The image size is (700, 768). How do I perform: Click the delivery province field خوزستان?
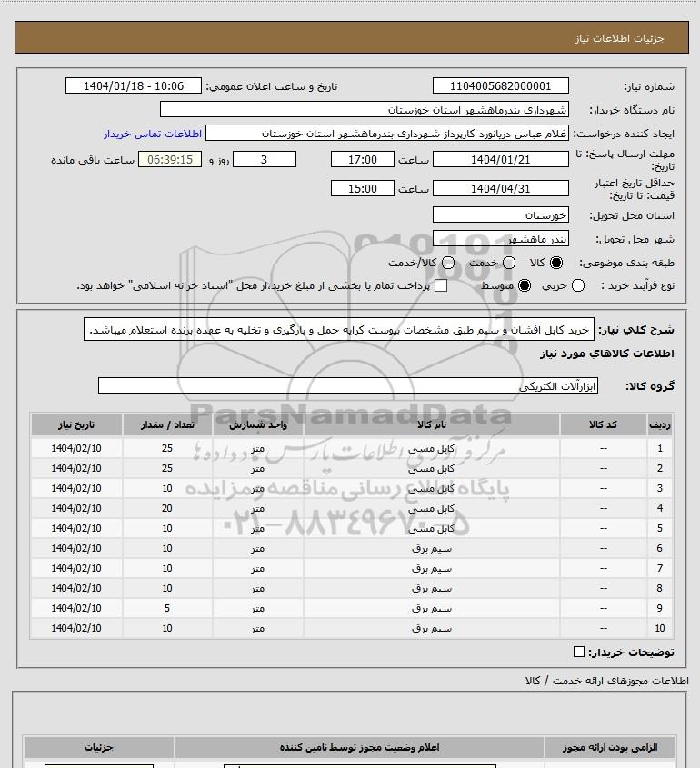[501, 215]
